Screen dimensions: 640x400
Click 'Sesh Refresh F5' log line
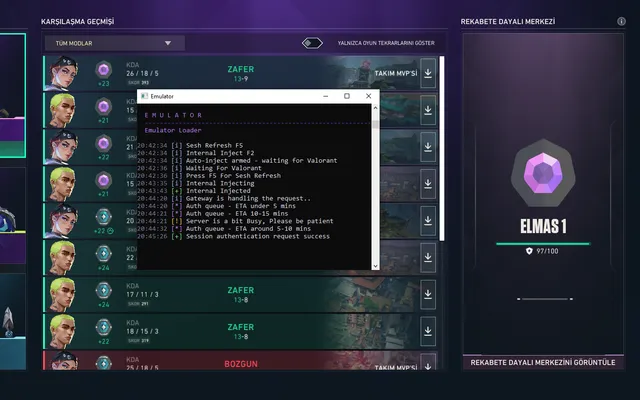(x=190, y=145)
